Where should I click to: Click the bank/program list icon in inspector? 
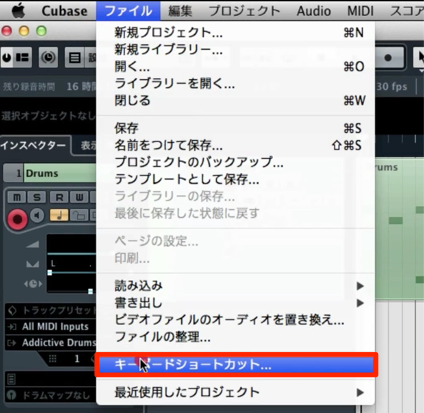[x=11, y=379]
